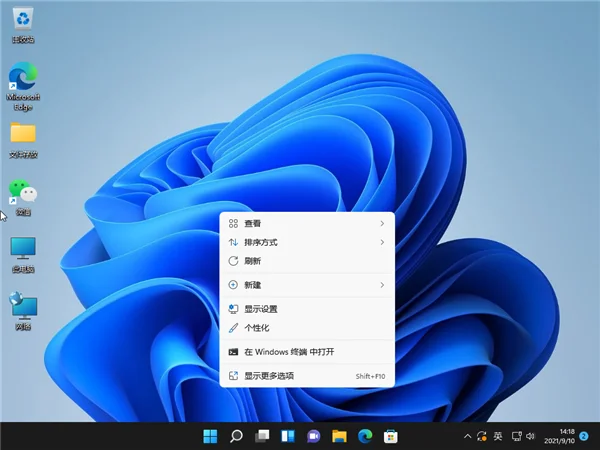Open 个性化 personalization entry
Image resolution: width=600 pixels, height=450 pixels.
click(x=307, y=328)
